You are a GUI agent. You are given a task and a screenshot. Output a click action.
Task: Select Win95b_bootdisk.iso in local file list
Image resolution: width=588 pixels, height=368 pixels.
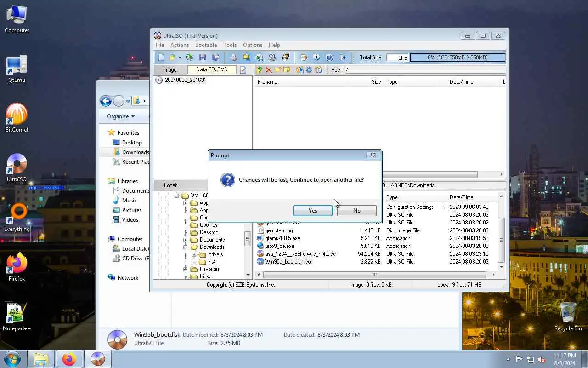pyautogui.click(x=288, y=262)
